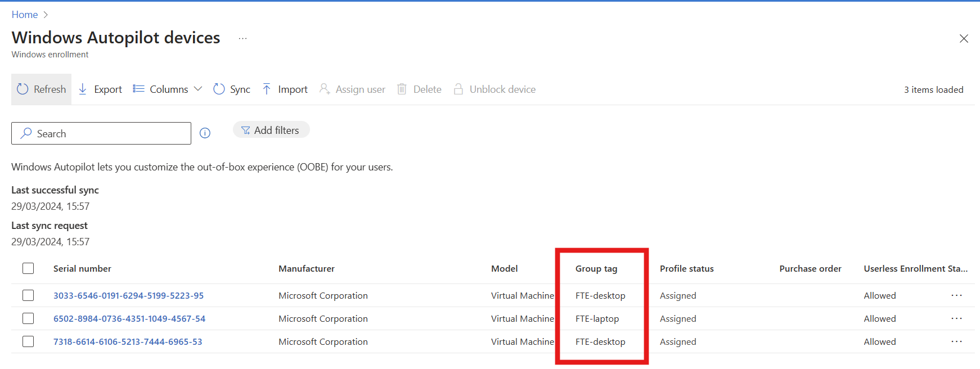Open row menu for FTE-laptop device
The width and height of the screenshot is (980, 369).
point(956,318)
